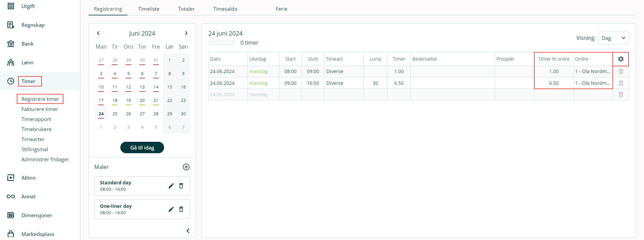This screenshot has height=240, width=644.
Task: Edit the Standard day template
Action: tap(171, 186)
